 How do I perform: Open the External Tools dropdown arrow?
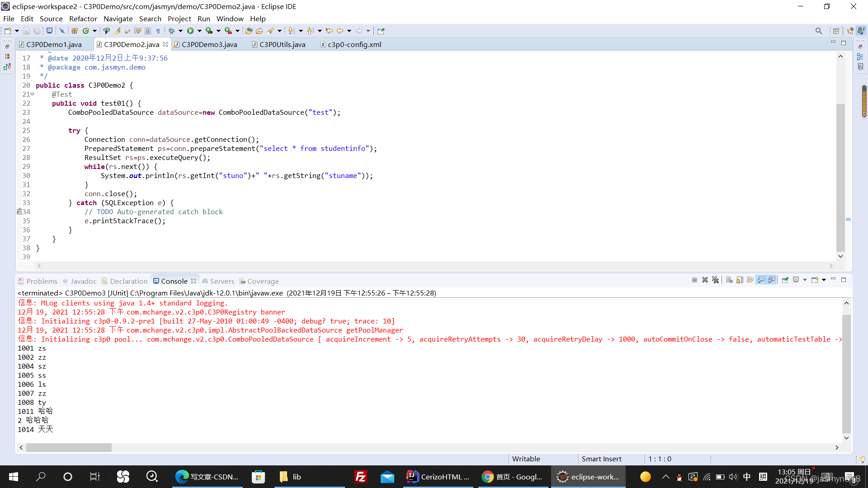tap(237, 31)
